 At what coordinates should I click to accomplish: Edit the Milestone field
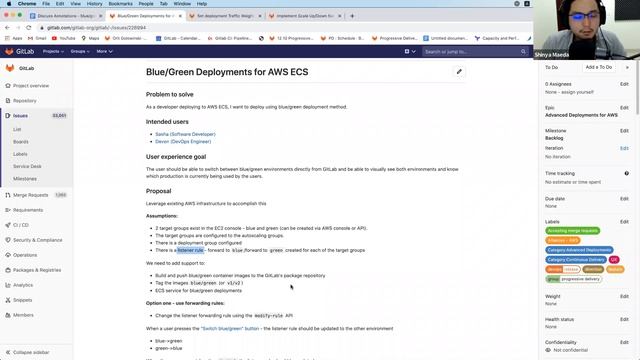click(x=624, y=131)
